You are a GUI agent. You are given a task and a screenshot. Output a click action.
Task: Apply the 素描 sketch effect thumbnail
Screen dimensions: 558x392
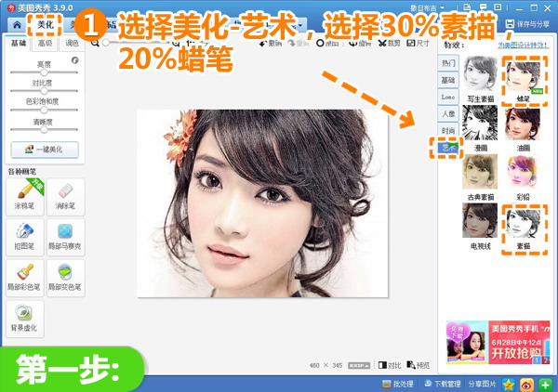523,222
